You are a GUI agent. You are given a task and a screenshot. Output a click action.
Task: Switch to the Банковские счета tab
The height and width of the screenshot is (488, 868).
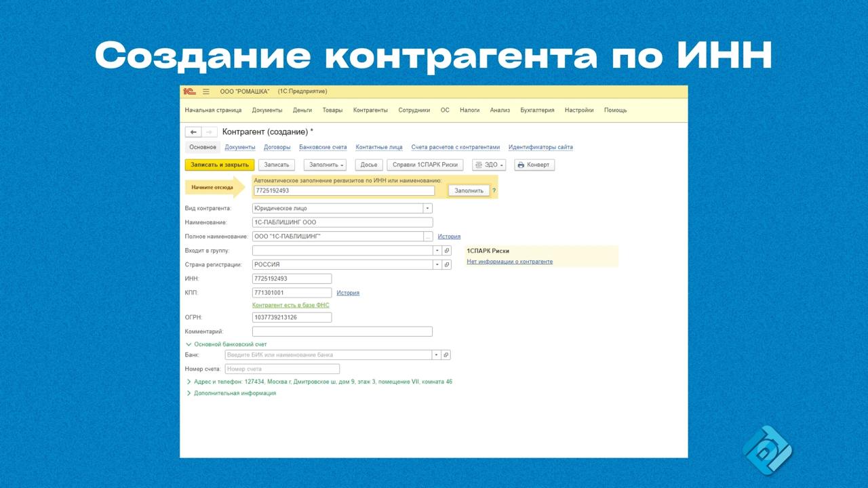pos(323,147)
